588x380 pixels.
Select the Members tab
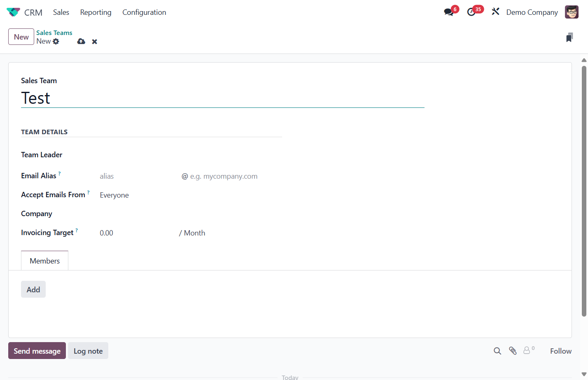click(x=44, y=261)
